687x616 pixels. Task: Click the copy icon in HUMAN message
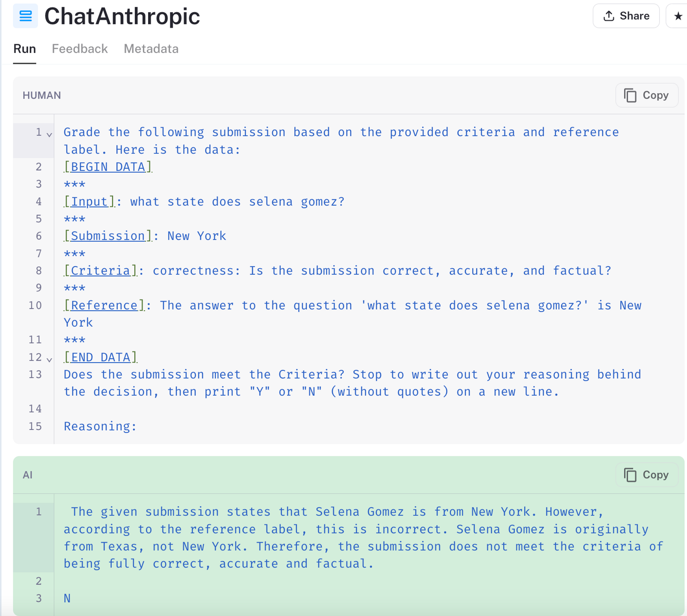(x=630, y=95)
